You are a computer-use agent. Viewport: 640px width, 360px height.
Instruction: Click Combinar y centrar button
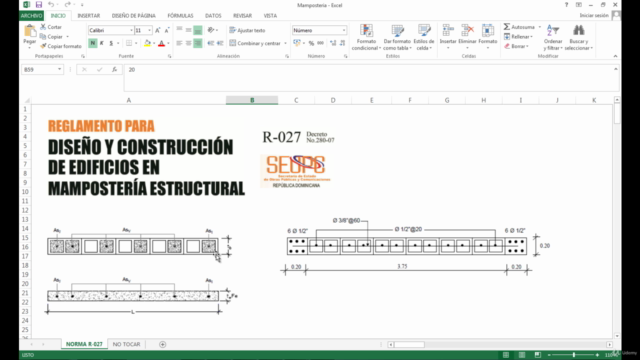coord(255,43)
